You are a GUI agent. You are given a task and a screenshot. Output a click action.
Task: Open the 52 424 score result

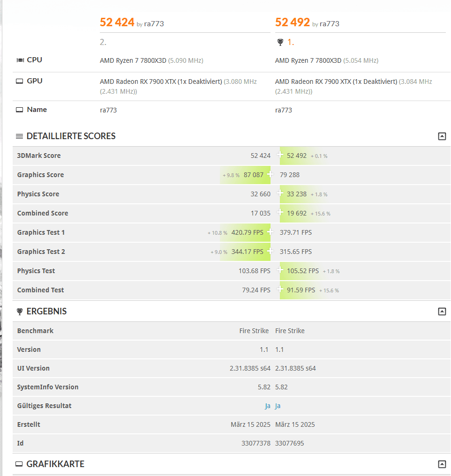click(117, 22)
